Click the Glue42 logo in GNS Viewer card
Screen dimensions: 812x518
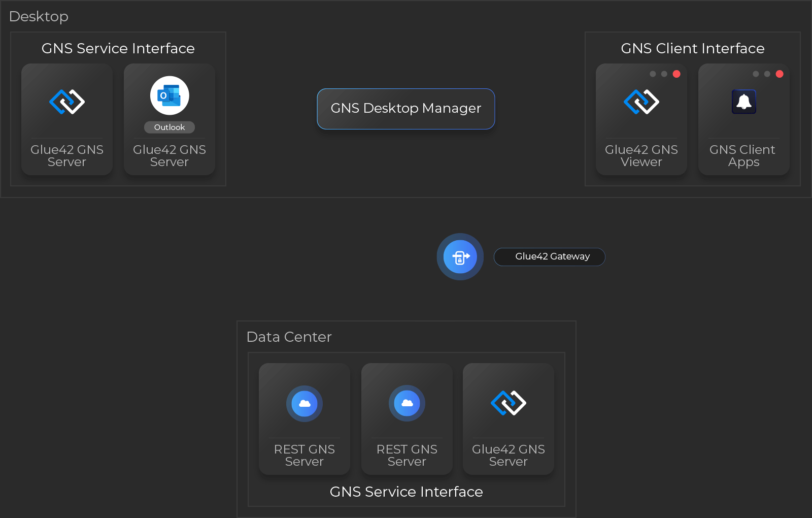641,102
